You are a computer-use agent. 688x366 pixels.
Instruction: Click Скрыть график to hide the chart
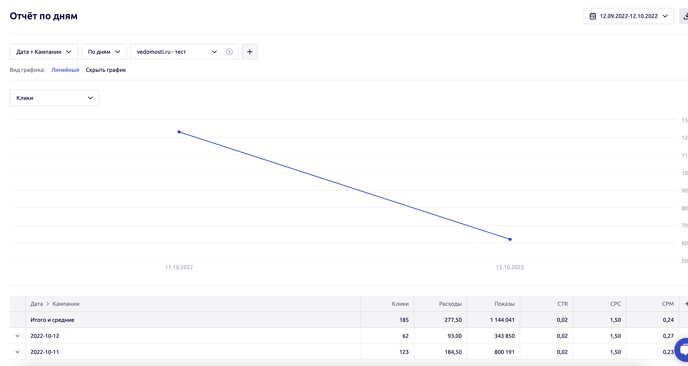(x=106, y=70)
